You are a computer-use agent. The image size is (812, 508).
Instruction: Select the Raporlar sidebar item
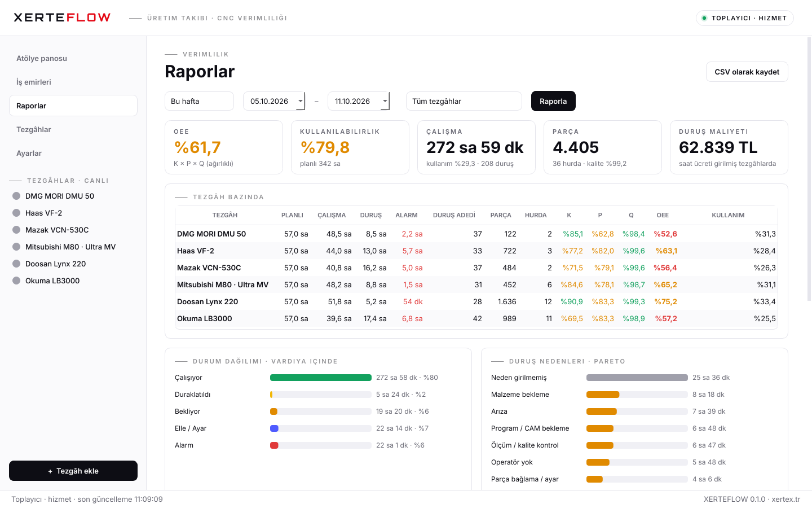(x=73, y=106)
